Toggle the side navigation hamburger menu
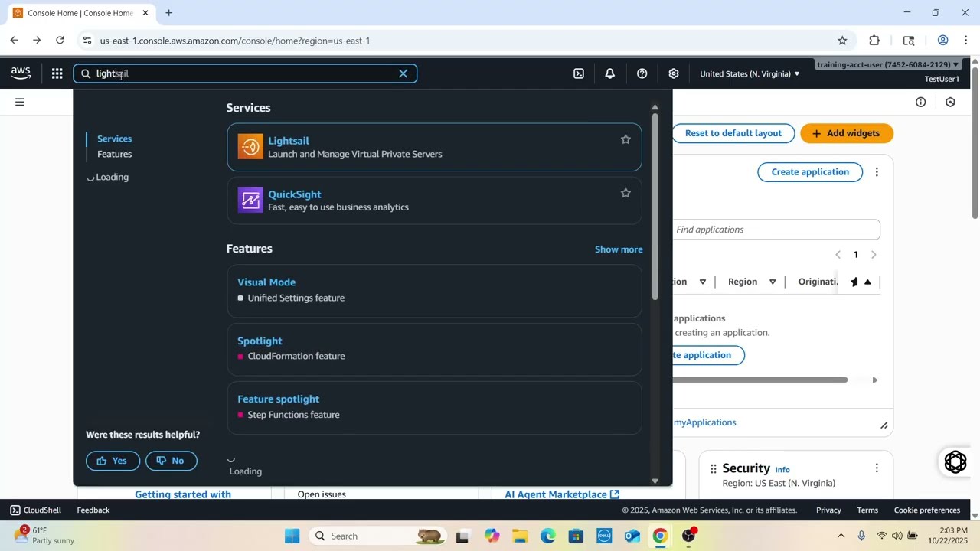 [x=20, y=102]
